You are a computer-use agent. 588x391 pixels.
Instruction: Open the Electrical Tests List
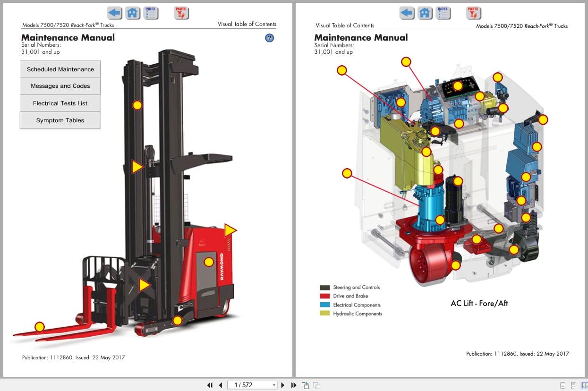pos(60,103)
